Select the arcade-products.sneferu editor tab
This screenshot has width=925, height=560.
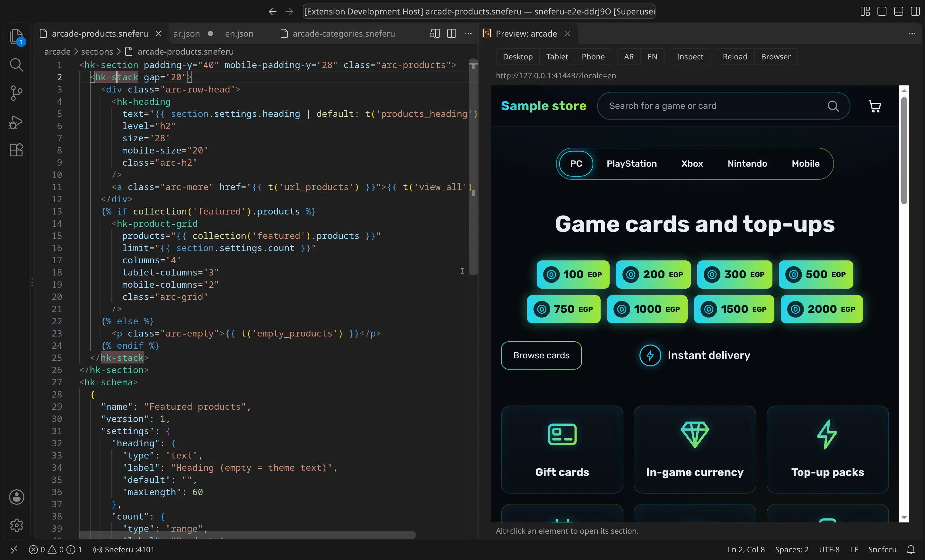click(x=100, y=34)
